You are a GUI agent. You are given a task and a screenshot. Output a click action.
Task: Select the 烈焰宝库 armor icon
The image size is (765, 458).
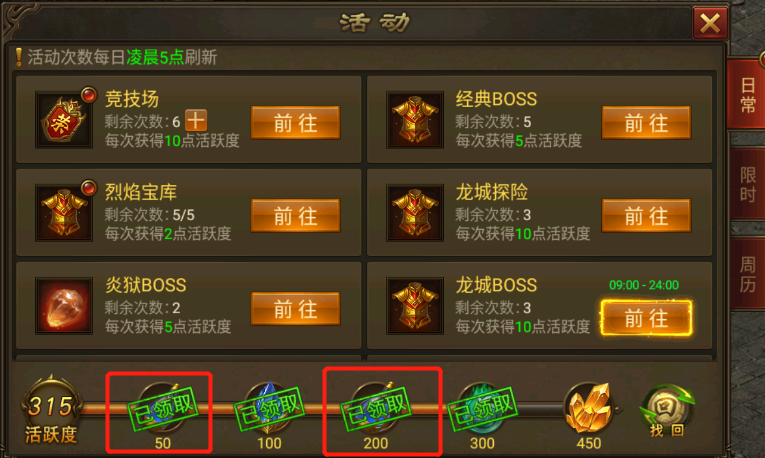coord(64,213)
